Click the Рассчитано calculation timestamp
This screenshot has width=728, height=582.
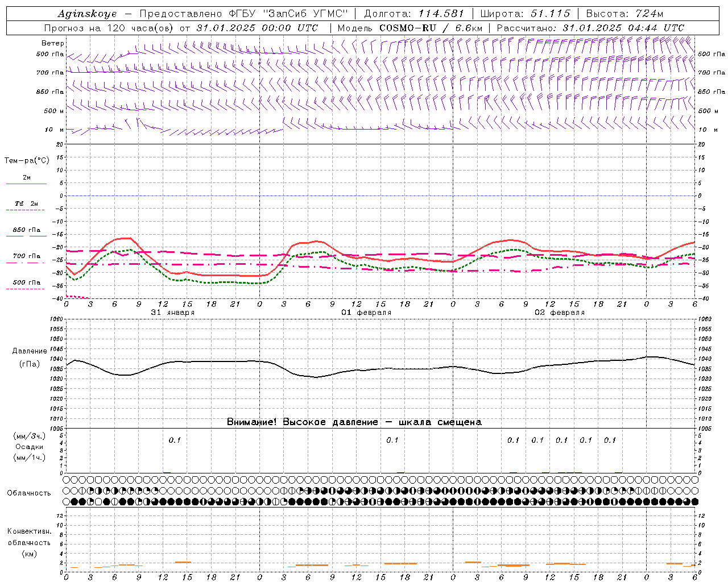click(x=590, y=28)
